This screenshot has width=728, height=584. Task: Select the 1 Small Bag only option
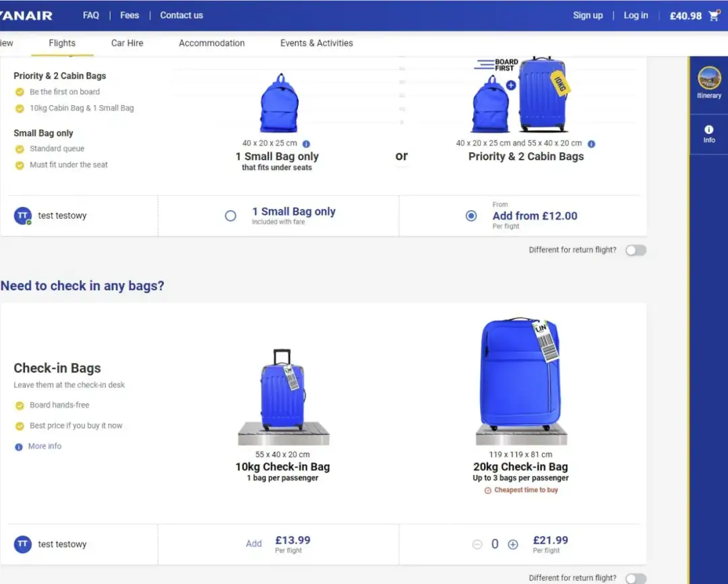click(x=231, y=216)
